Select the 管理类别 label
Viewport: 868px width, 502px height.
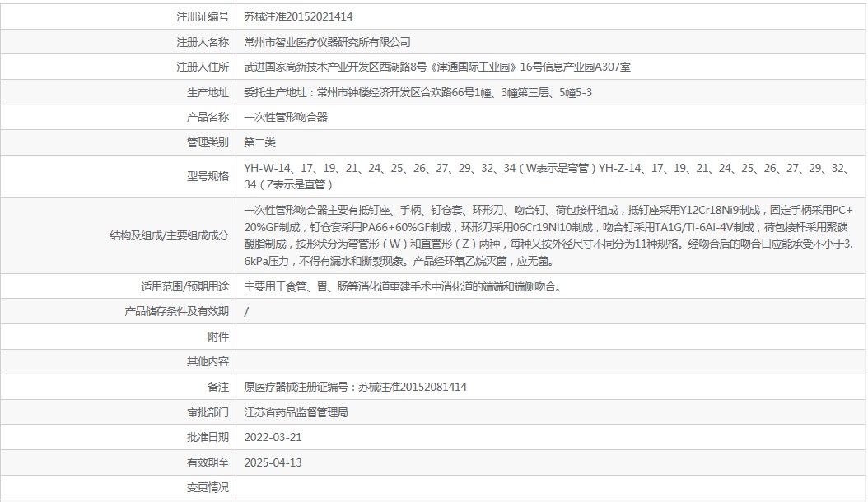(208, 143)
